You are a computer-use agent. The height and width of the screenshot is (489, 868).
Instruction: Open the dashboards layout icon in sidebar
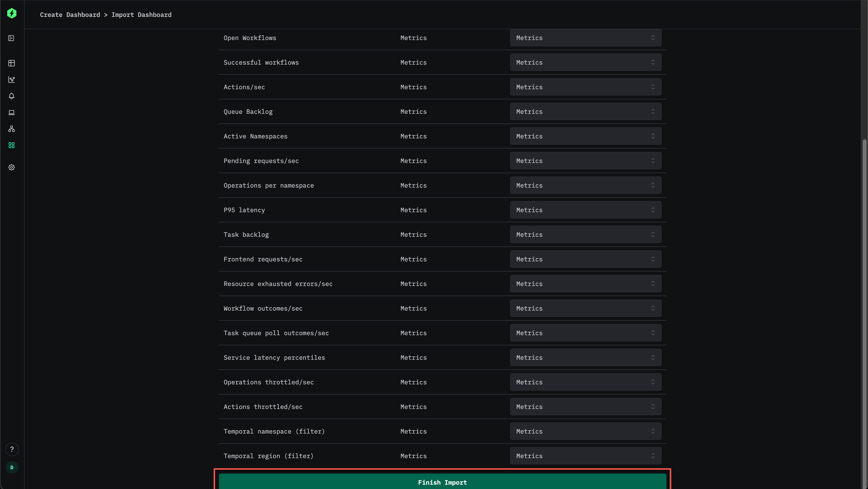(12, 63)
